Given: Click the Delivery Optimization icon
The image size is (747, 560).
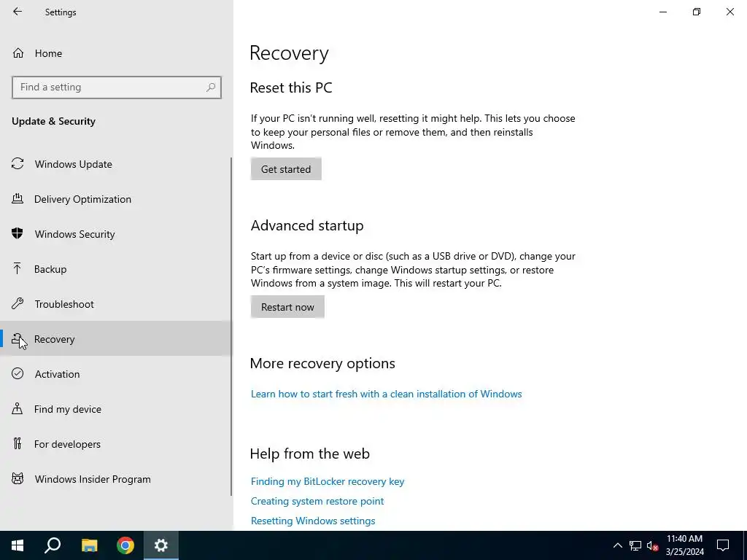Looking at the screenshot, I should pos(18,198).
